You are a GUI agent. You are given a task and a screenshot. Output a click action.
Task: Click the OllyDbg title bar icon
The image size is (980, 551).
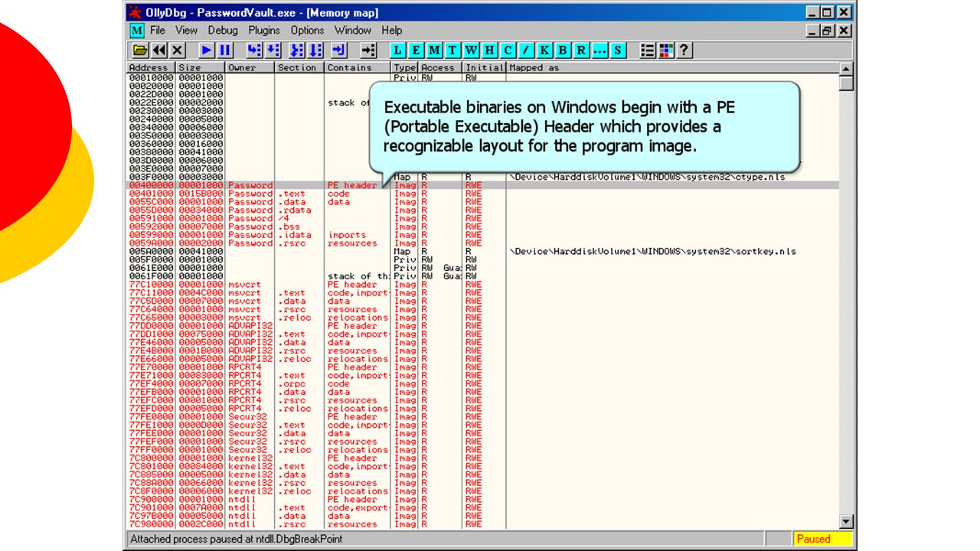click(135, 12)
